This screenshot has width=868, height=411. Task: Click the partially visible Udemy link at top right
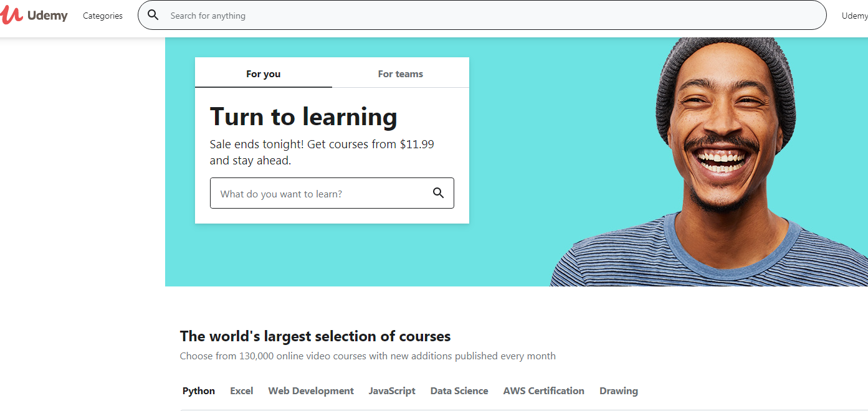coord(854,16)
